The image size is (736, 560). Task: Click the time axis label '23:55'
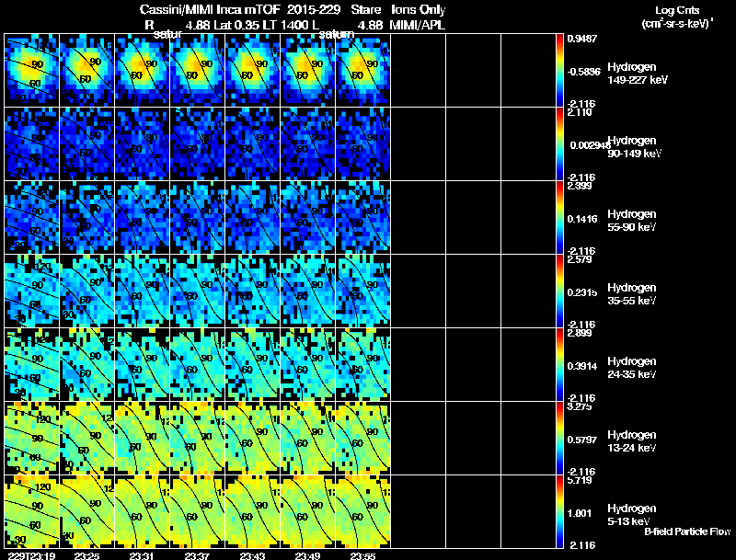tap(362, 556)
